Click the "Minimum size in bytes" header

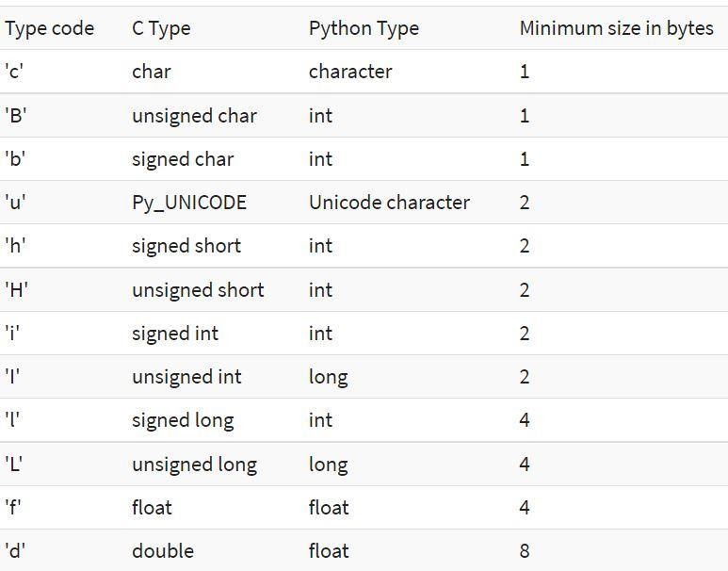click(x=616, y=28)
